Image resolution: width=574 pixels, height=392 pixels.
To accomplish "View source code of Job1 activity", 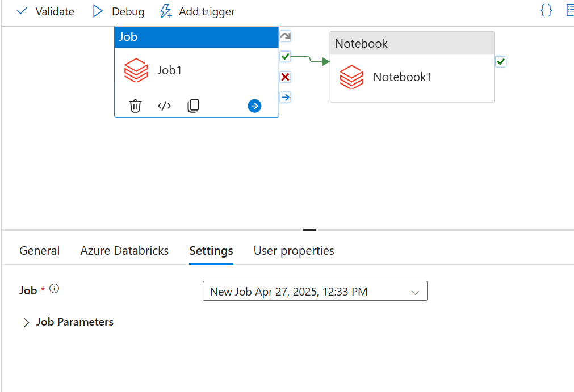I will coord(164,106).
